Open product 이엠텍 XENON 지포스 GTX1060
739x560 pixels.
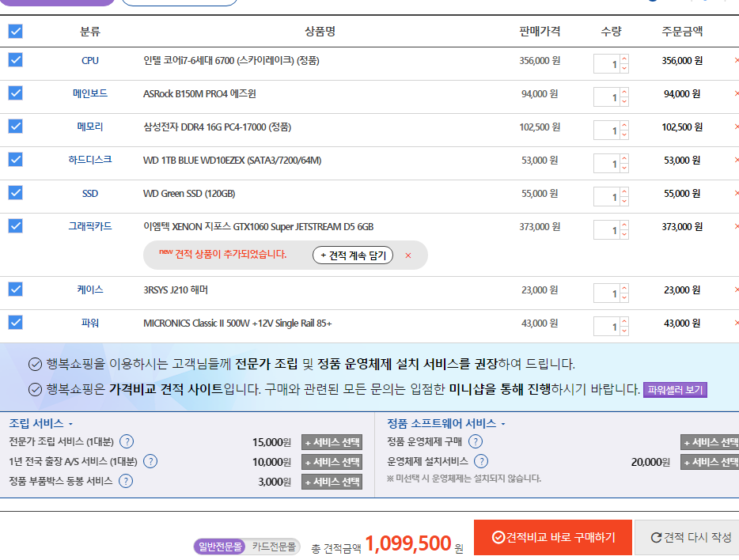coord(258,227)
